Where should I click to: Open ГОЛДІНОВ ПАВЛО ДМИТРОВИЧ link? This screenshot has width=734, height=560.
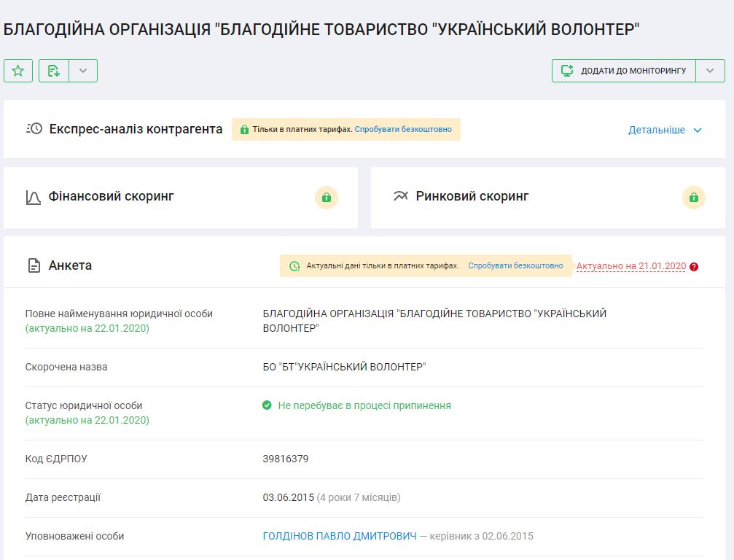tap(340, 536)
